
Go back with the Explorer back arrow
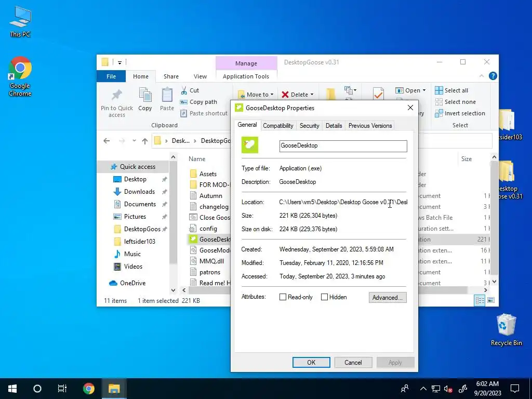[107, 141]
